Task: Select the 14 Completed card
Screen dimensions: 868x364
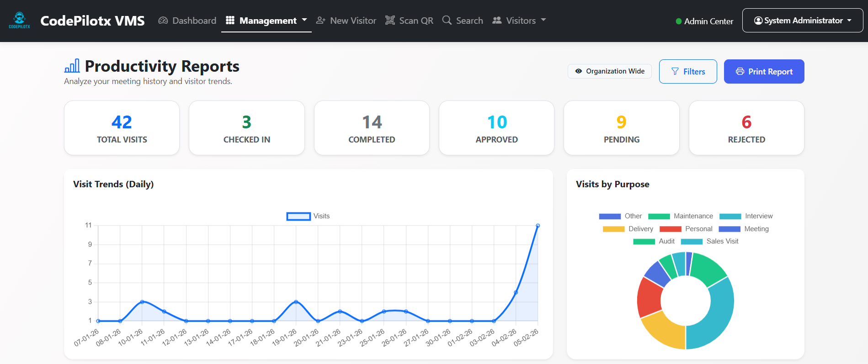Action: pos(372,128)
